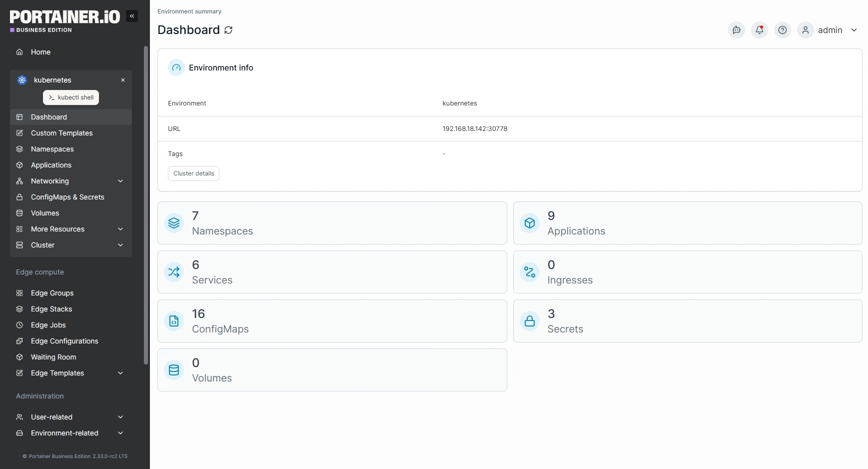Expand the Cluster submenu
This screenshot has height=469, width=868.
[x=120, y=245]
